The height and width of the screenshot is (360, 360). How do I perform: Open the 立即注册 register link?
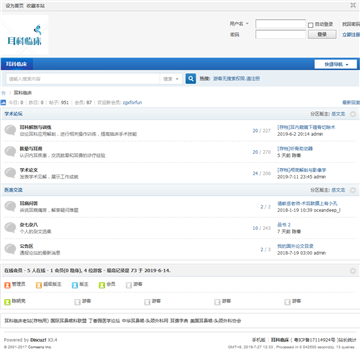coord(351,35)
